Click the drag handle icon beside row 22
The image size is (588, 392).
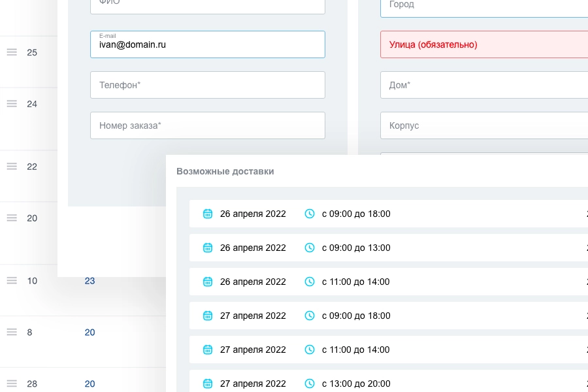point(12,166)
